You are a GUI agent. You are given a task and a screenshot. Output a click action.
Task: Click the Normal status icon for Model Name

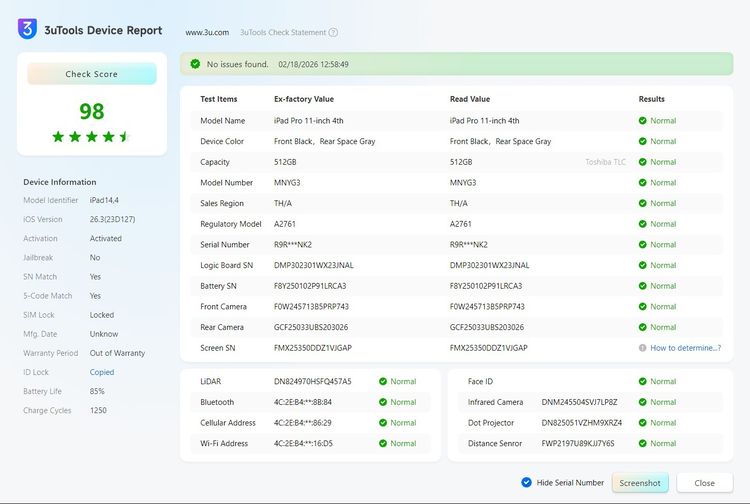(x=643, y=121)
